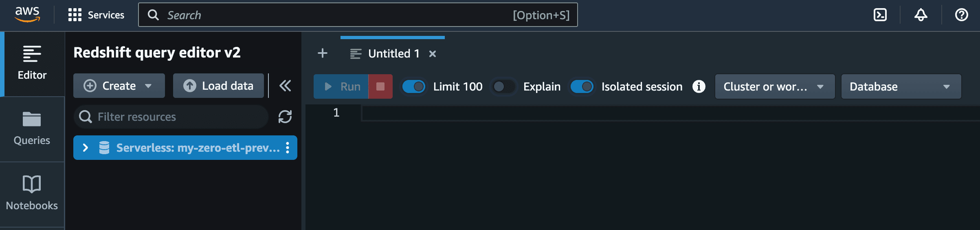Click in the Filter resources field
980x230 pixels.
171,117
